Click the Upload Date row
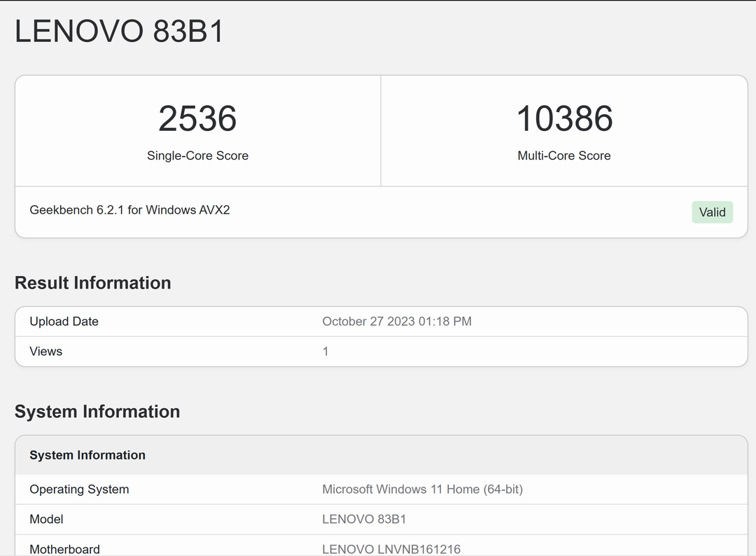The height and width of the screenshot is (556, 756). tap(378, 321)
